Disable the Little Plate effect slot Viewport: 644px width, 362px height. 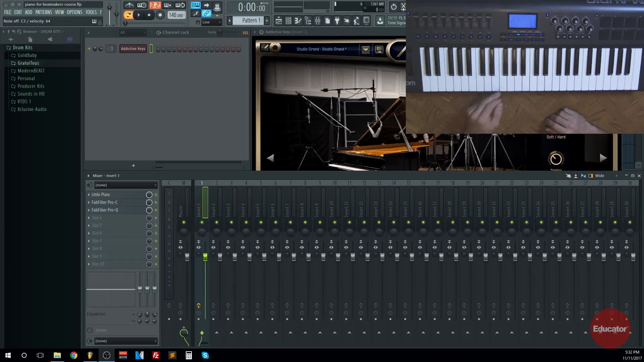[156, 195]
